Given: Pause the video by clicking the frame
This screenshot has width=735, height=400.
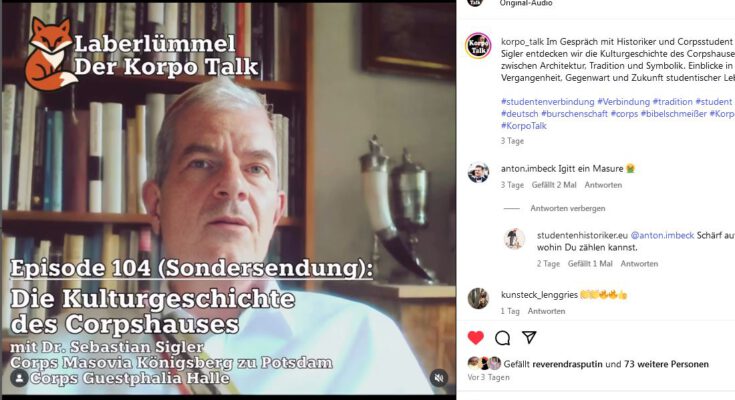Looking at the screenshot, I should [228, 200].
